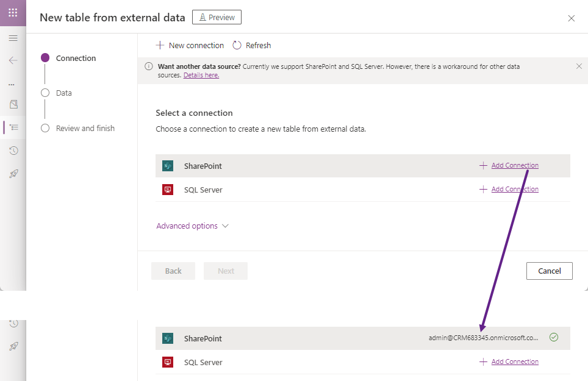Click the Next button
This screenshot has height=381, width=588.
[x=226, y=271]
